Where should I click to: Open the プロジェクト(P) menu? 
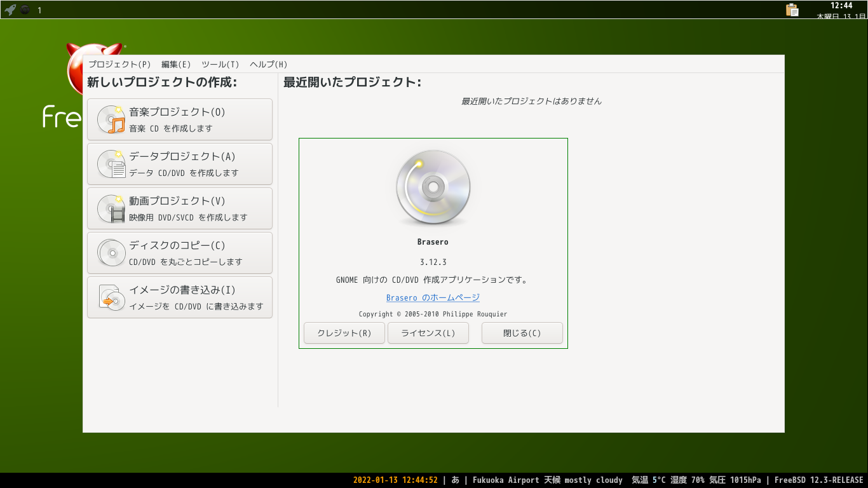(119, 64)
